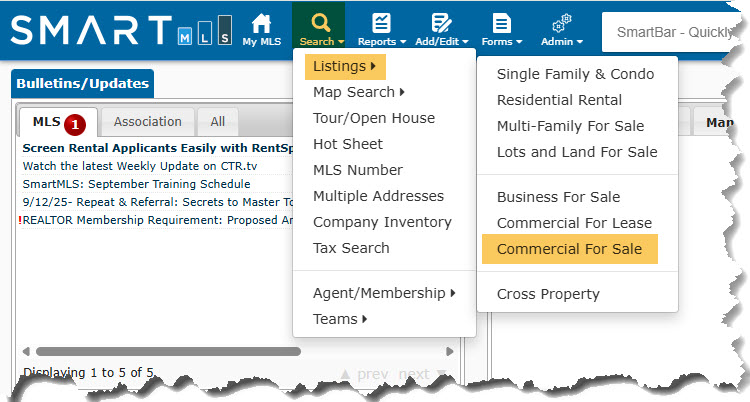This screenshot has height=402, width=750.
Task: Click the Search magnifier icon
Action: pyautogui.click(x=320, y=22)
